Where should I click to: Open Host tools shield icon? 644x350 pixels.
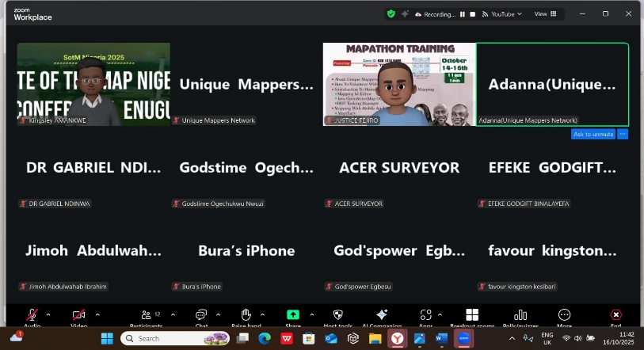(x=338, y=316)
